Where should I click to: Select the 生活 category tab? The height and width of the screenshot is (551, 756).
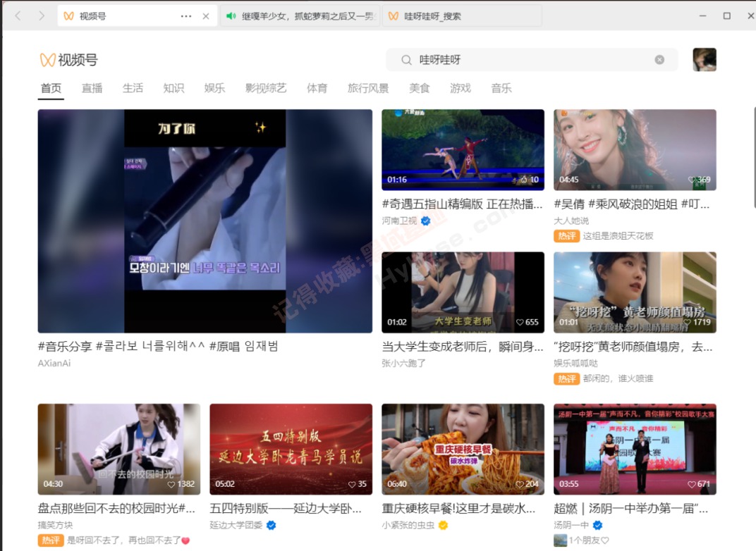[x=133, y=88]
